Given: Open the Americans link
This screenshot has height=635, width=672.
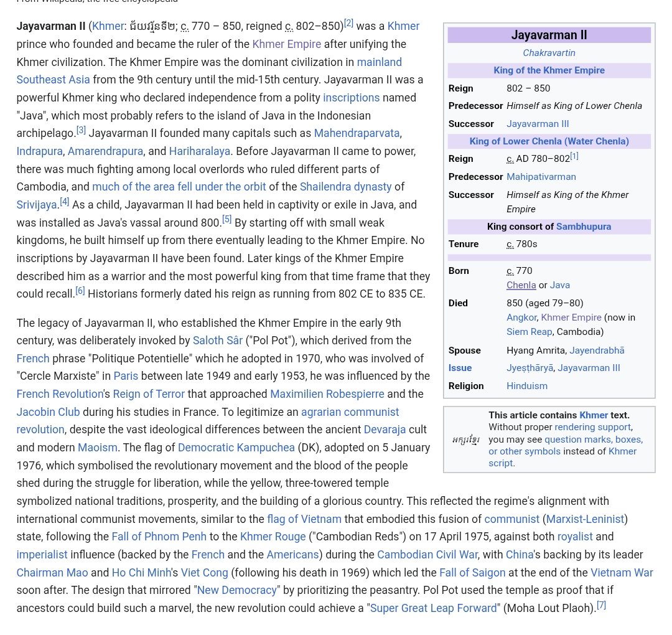Looking at the screenshot, I should pos(292,555).
